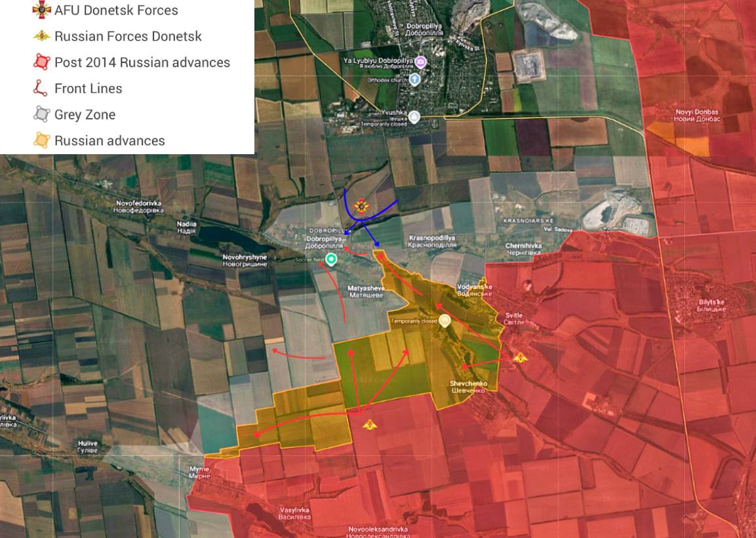Select the Bilyts'ke town label

[x=711, y=306]
